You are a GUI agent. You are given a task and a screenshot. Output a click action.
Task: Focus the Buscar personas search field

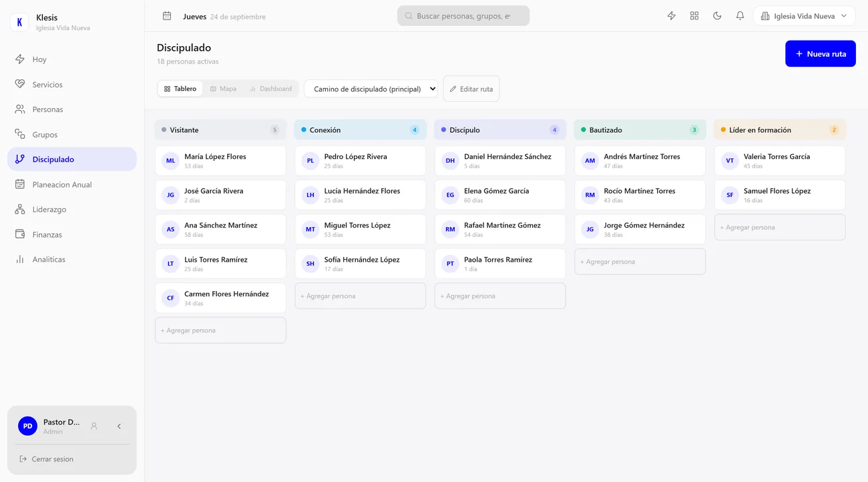tap(463, 16)
